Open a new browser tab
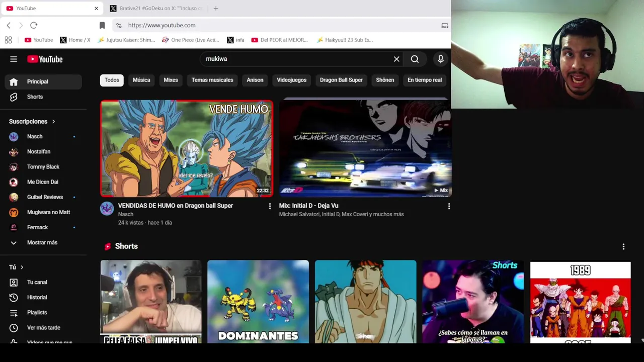The image size is (644, 362). pos(215,8)
